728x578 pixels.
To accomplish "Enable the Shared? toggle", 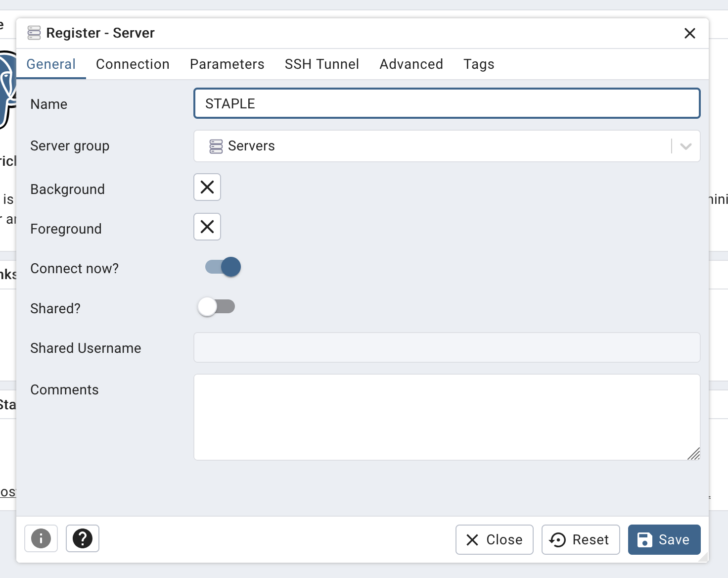I will [216, 307].
